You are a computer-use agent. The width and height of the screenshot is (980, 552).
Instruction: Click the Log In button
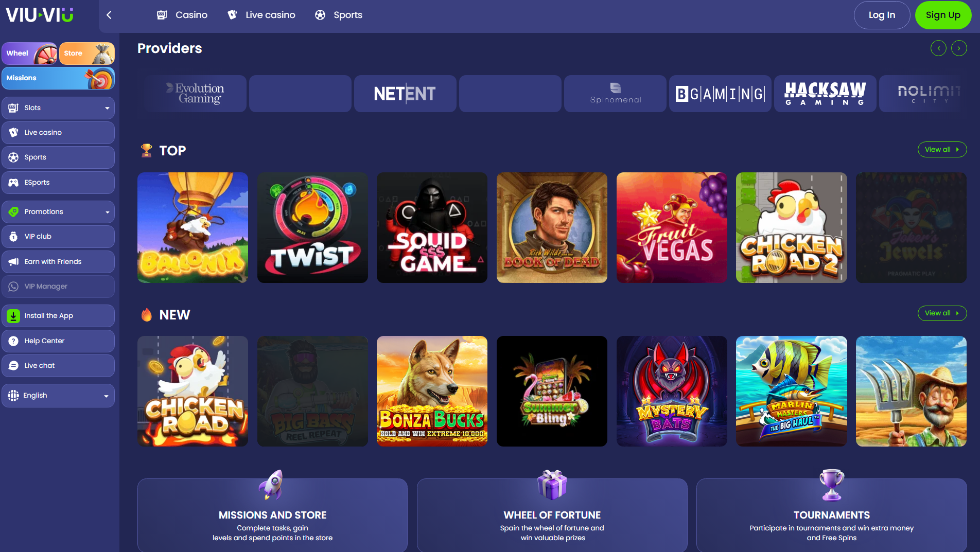pos(882,15)
